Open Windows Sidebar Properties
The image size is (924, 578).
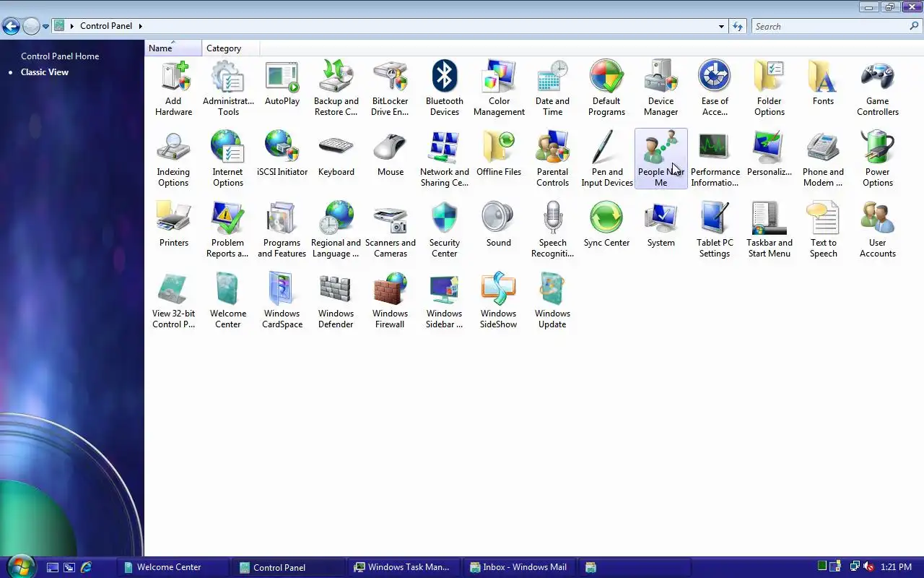pyautogui.click(x=445, y=301)
